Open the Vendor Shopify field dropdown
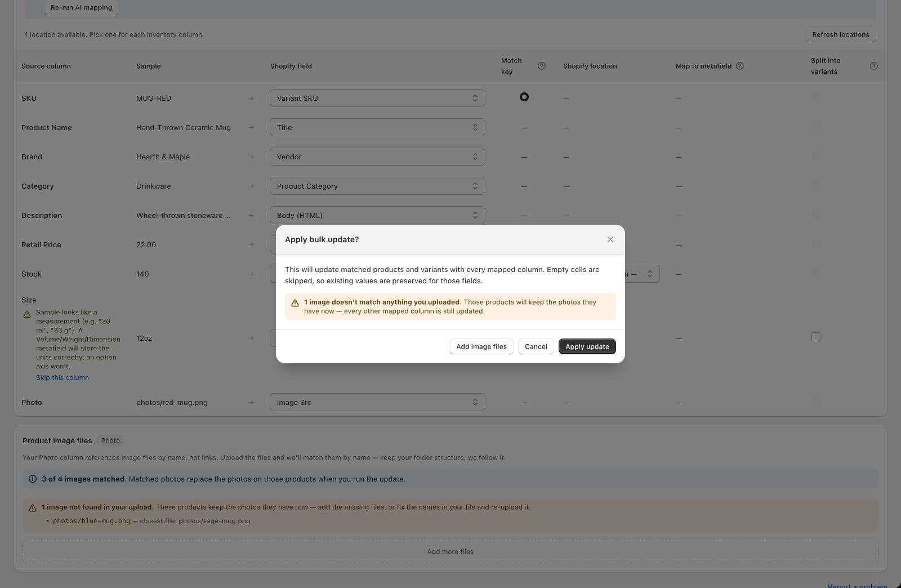 (377, 157)
